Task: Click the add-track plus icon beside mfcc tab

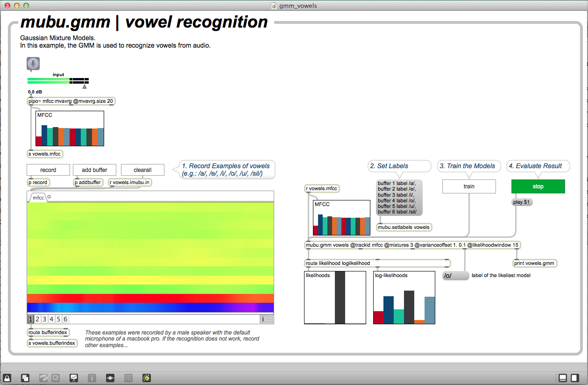Action: [x=49, y=197]
